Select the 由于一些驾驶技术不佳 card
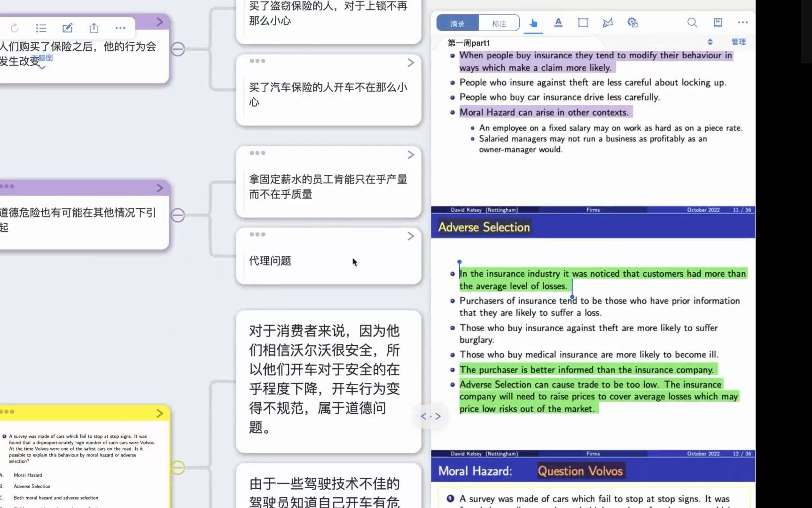This screenshot has height=508, width=812. 328,486
